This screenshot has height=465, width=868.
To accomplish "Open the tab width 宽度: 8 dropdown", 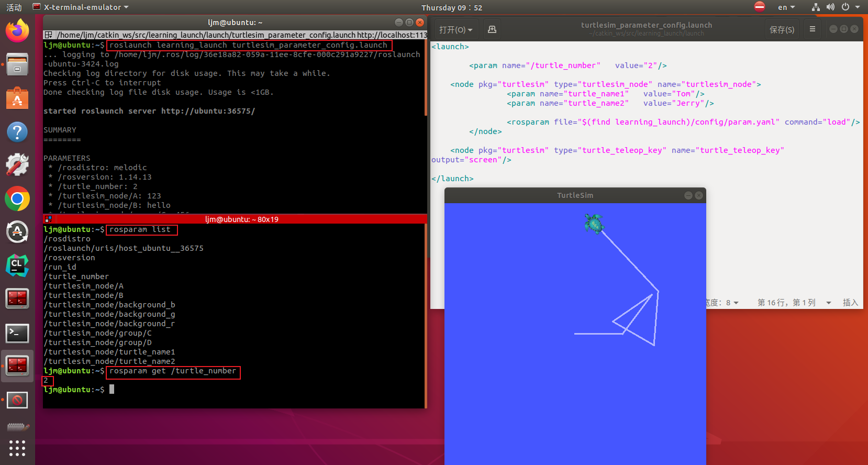I will [721, 303].
